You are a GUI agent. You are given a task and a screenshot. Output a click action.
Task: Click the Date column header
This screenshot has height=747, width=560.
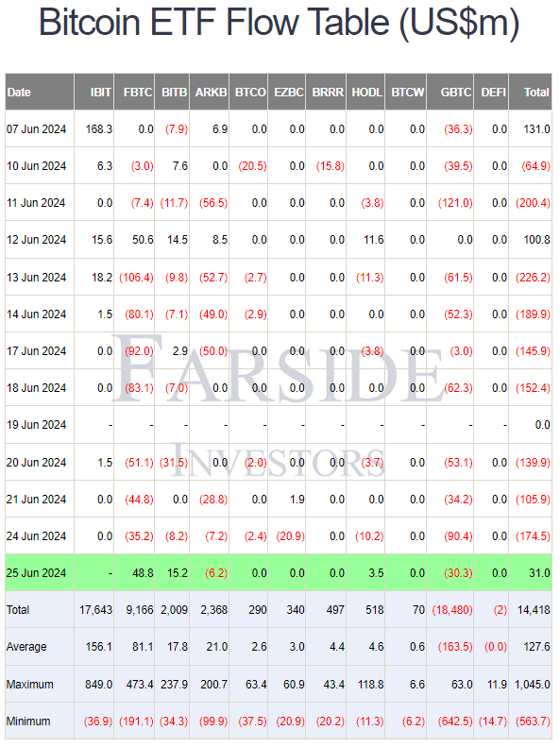[x=40, y=92]
